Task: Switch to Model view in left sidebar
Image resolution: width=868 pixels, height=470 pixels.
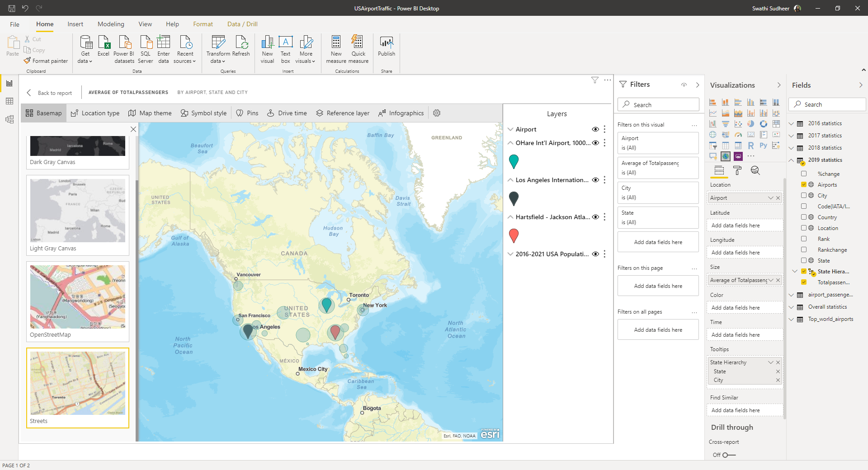Action: click(x=9, y=119)
